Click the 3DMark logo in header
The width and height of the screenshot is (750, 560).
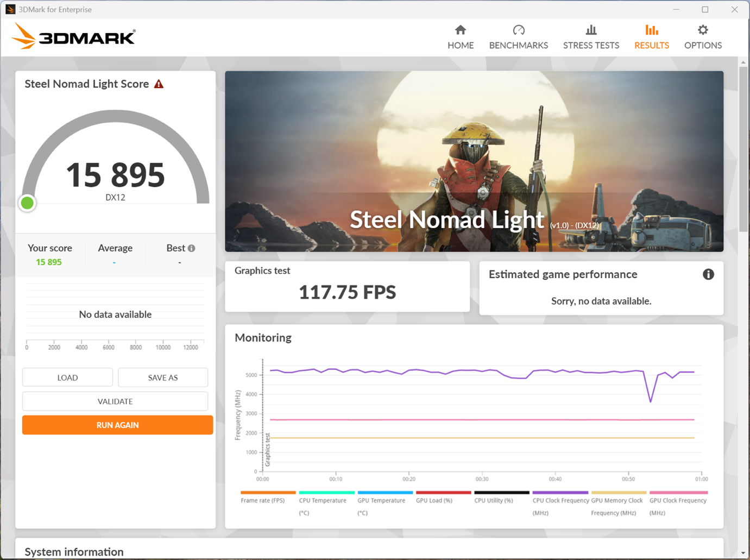point(73,36)
